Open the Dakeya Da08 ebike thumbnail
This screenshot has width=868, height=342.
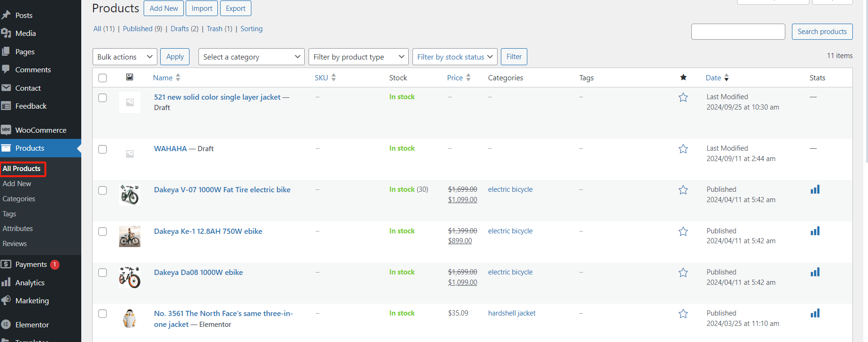[129, 277]
